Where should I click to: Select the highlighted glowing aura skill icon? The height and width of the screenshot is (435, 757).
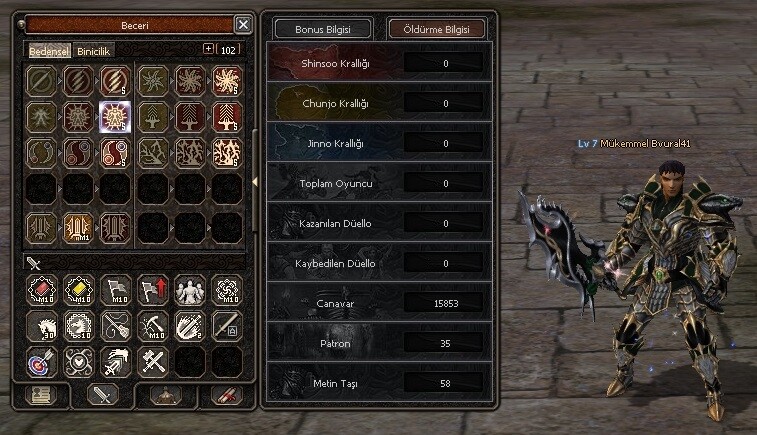click(x=115, y=117)
